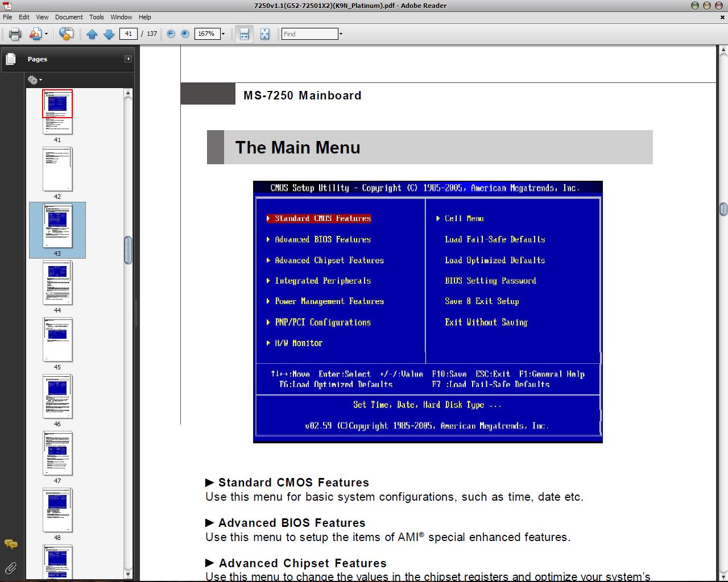The height and width of the screenshot is (582, 728).
Task: Collapse the Pages panel with arrow button
Action: point(128,59)
